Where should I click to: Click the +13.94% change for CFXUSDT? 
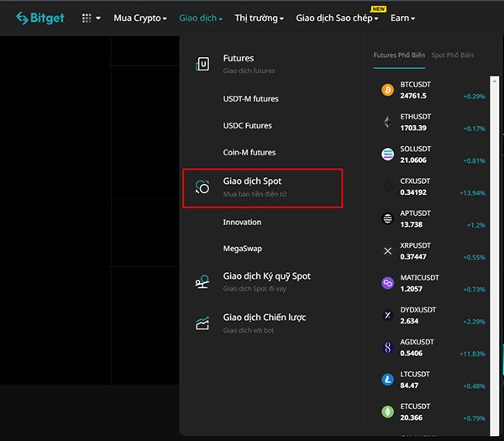(472, 193)
